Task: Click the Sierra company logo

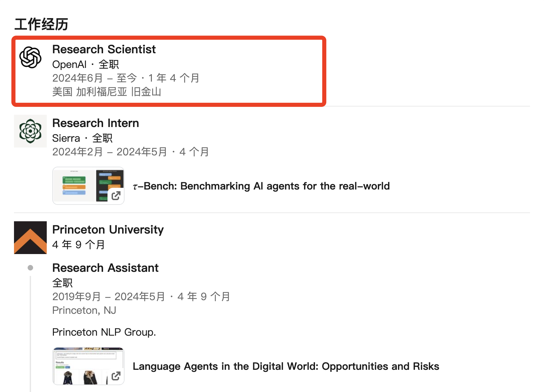Action: coord(30,131)
